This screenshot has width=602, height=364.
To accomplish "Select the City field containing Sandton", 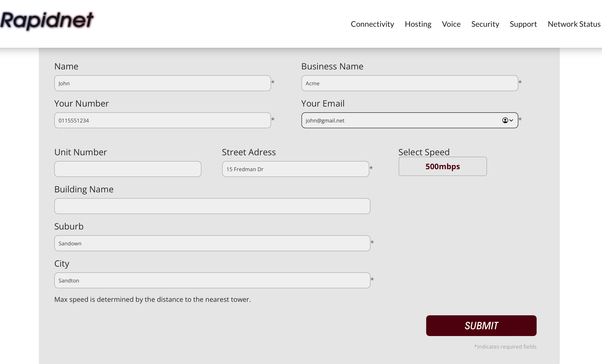I will pos(212,280).
